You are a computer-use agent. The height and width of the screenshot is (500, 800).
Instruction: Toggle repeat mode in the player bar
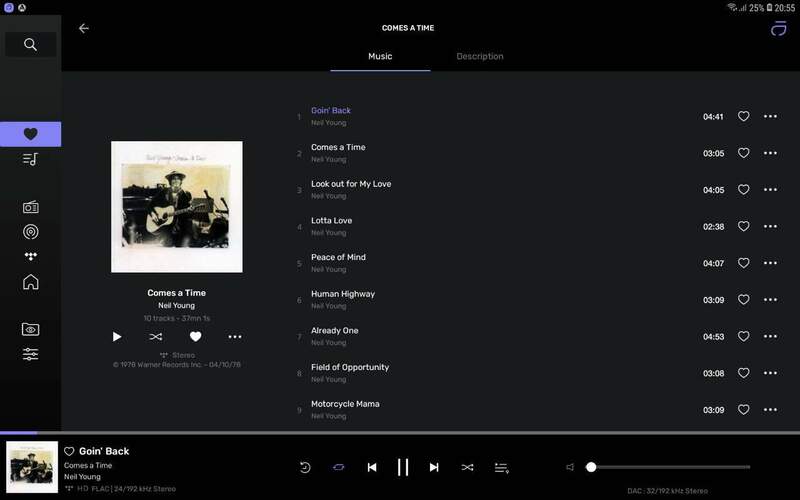coord(339,467)
